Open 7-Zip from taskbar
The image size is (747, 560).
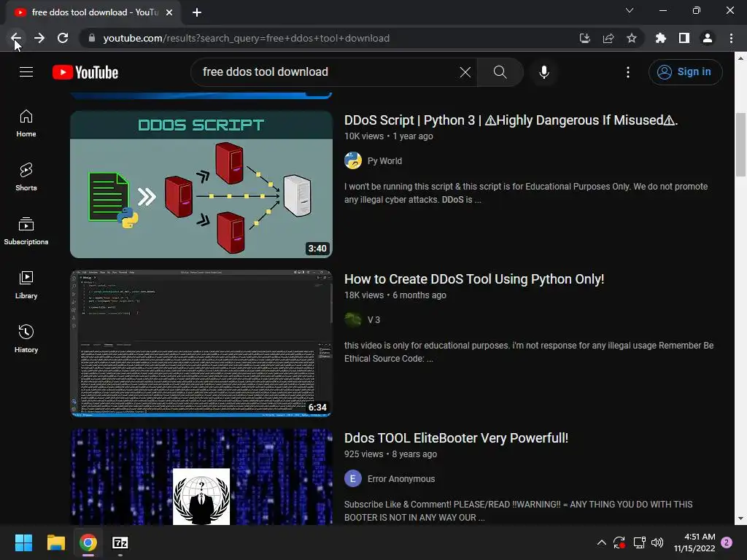[120, 542]
